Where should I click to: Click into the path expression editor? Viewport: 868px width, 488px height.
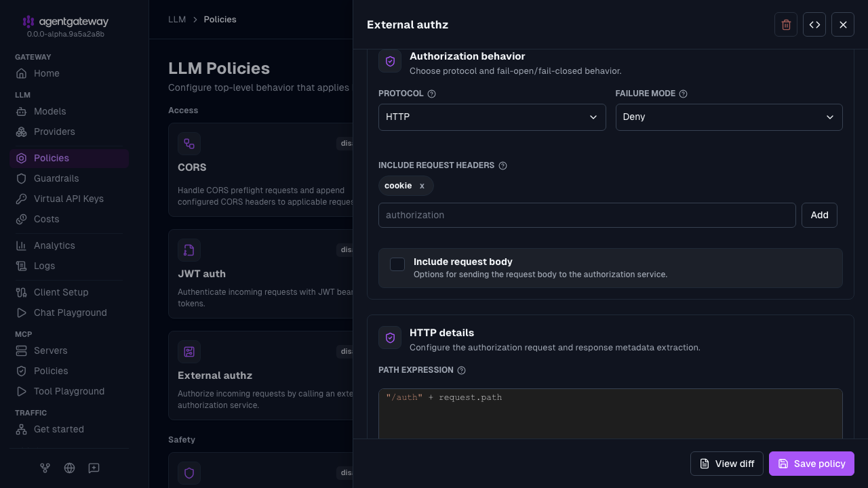coord(610,413)
